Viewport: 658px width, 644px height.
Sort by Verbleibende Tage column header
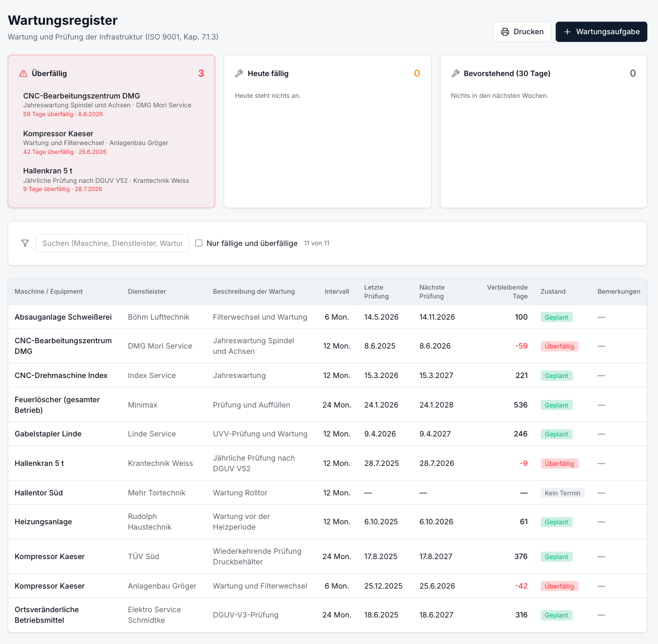[507, 291]
